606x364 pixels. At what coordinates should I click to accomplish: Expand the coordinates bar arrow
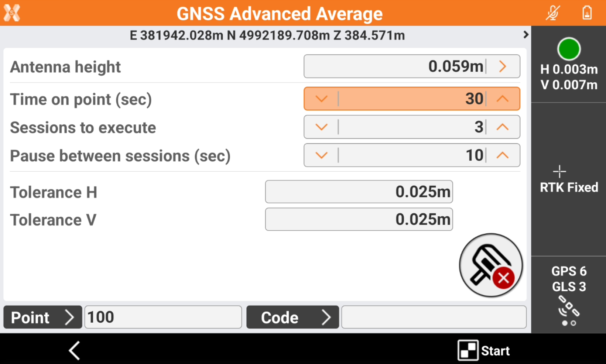tap(525, 35)
